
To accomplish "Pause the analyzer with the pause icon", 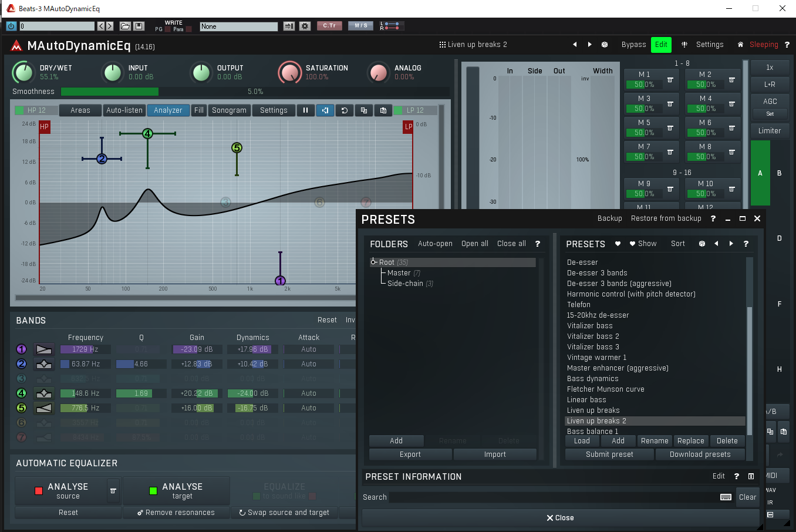I will click(305, 110).
